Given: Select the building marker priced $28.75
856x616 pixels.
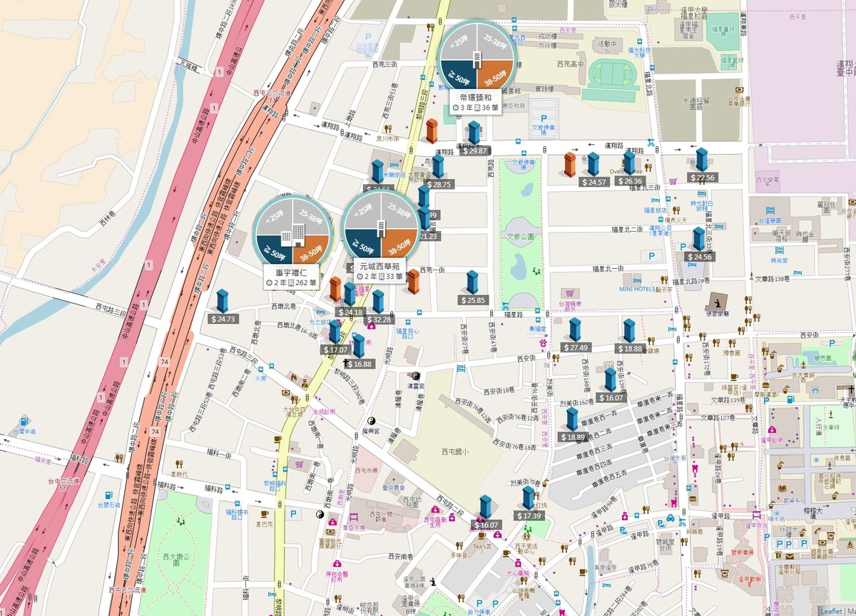Looking at the screenshot, I should [438, 167].
